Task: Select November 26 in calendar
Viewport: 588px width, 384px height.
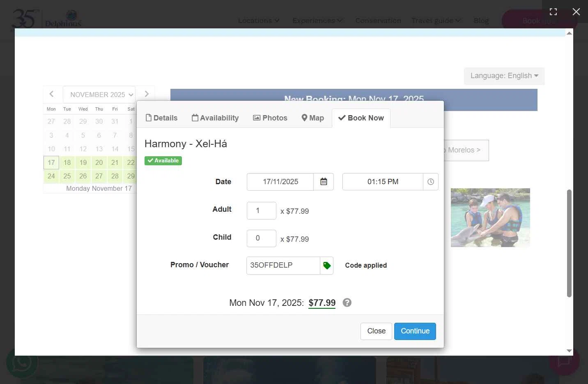Action: (83, 176)
